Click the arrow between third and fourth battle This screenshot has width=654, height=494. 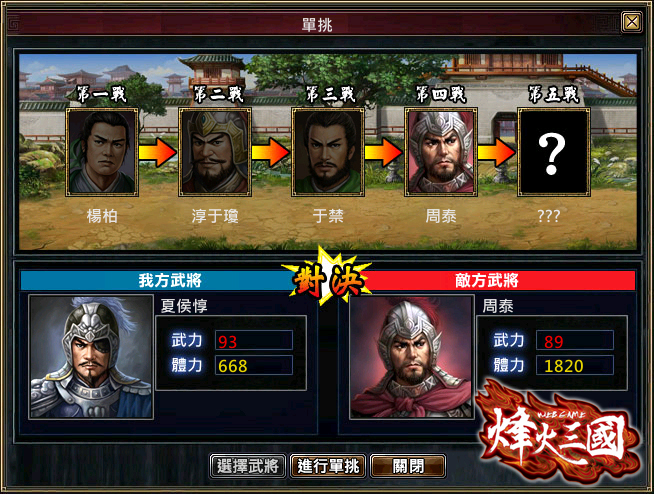click(x=384, y=152)
